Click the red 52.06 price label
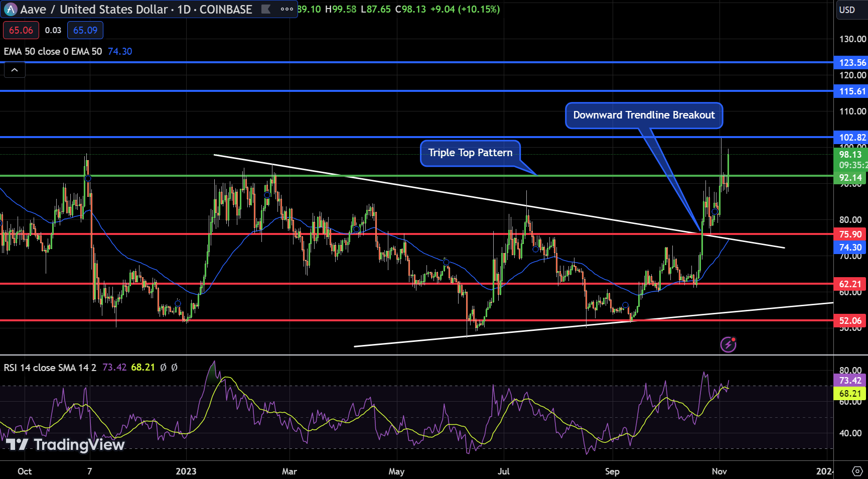Viewport: 868px width, 479px height. [x=850, y=320]
